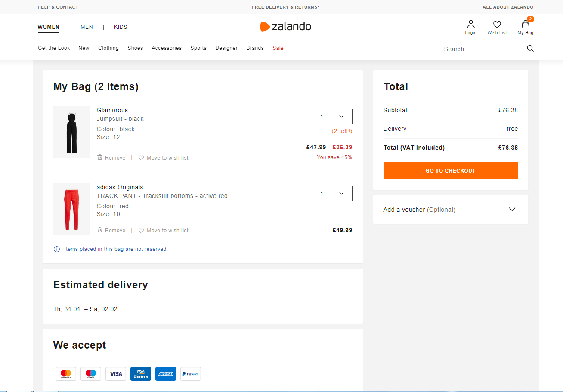Open TRACK PANT tracksuit bottoms title
563x392 pixels.
(162, 196)
